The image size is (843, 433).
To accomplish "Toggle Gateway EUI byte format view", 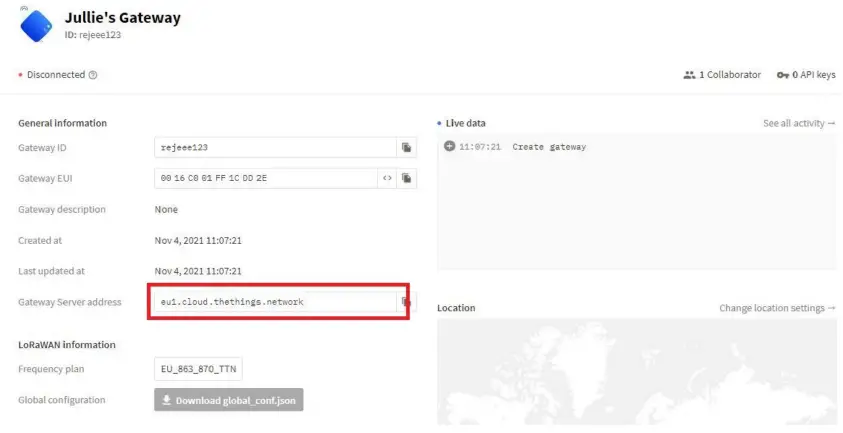I will pos(387,178).
